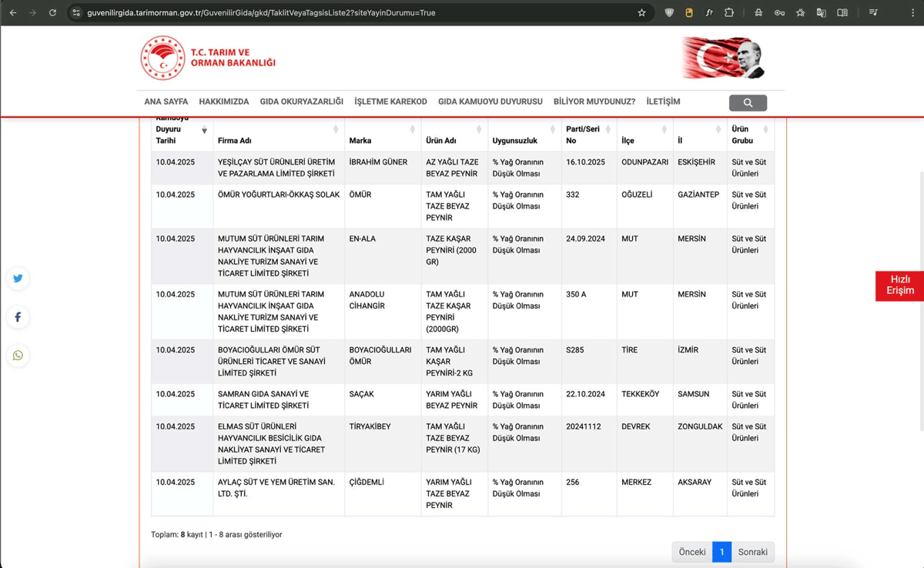The image size is (924, 568).
Task: Open the password key icon
Action: point(779,12)
